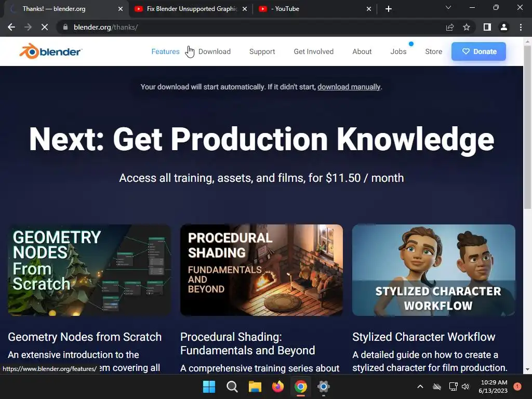The height and width of the screenshot is (399, 532).
Task: Open the clock showing 10:29 AM
Action: (493, 387)
